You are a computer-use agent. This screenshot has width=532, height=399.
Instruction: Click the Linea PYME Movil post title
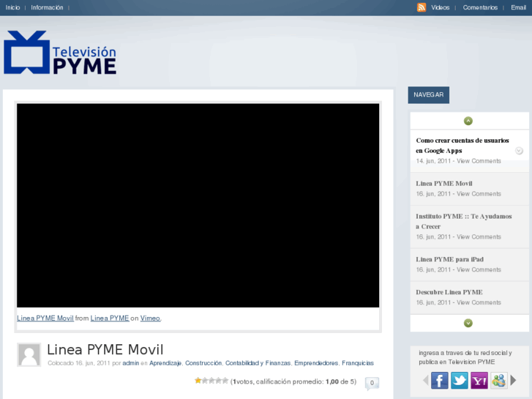click(105, 349)
